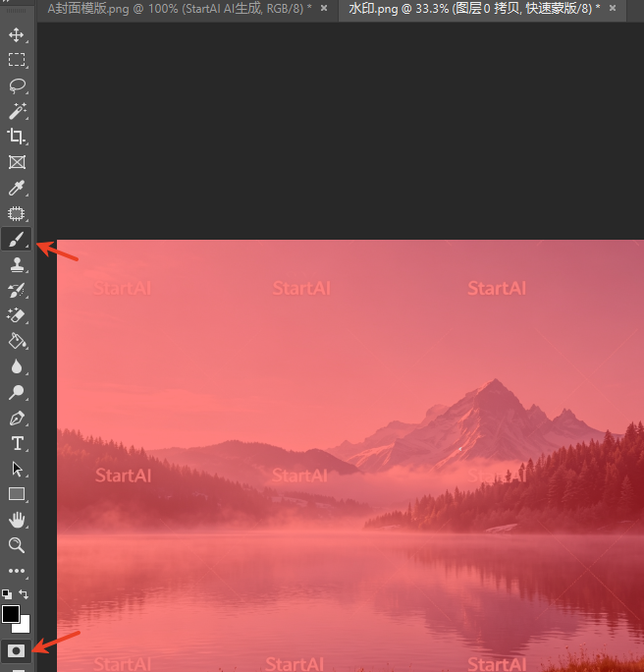Choose the Pen tool

click(x=17, y=418)
